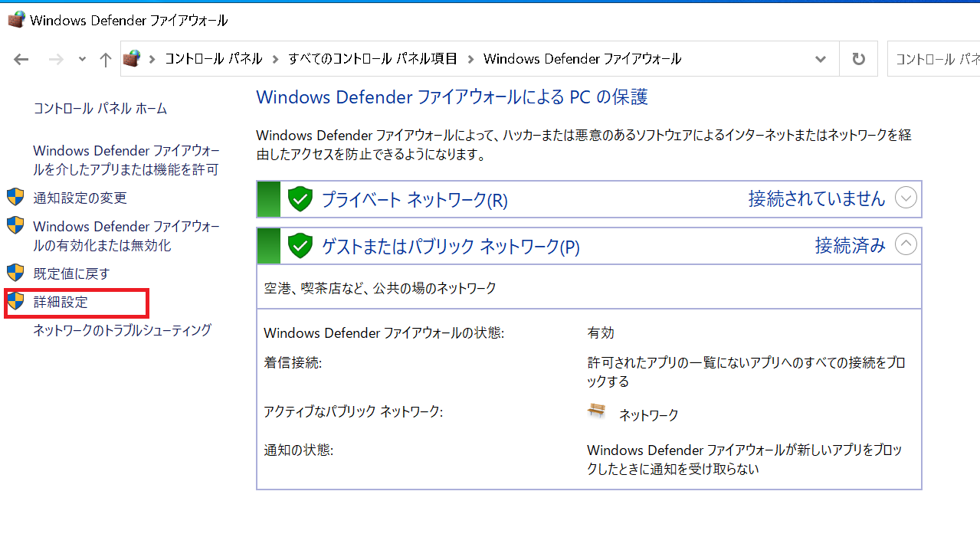980x537 pixels.
Task: Click the back navigation arrow
Action: [x=21, y=60]
